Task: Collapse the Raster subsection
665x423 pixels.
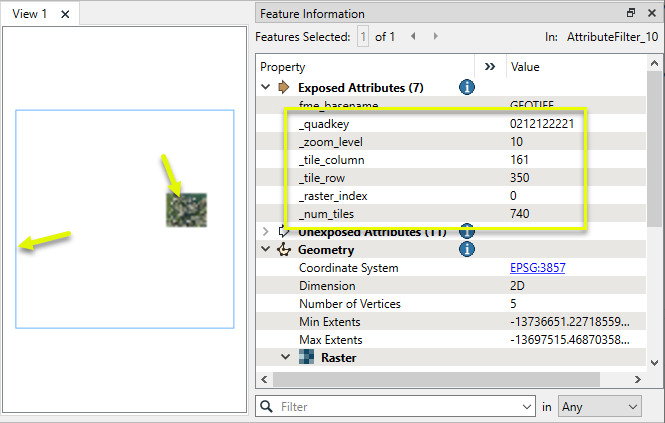Action: click(285, 357)
